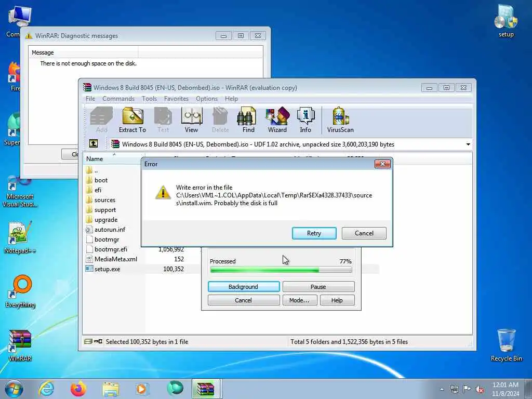Open Windows Explorer folder taskbar icon

click(111, 389)
